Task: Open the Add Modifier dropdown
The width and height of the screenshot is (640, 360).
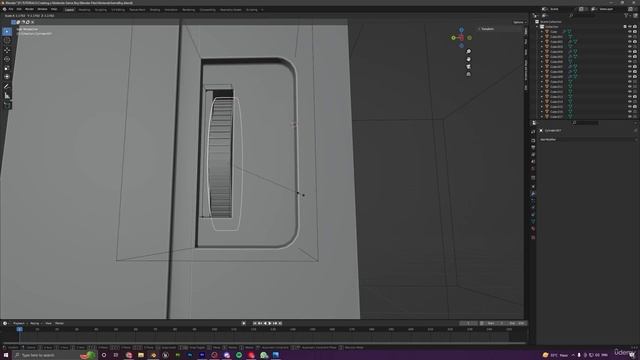Action: [x=588, y=140]
